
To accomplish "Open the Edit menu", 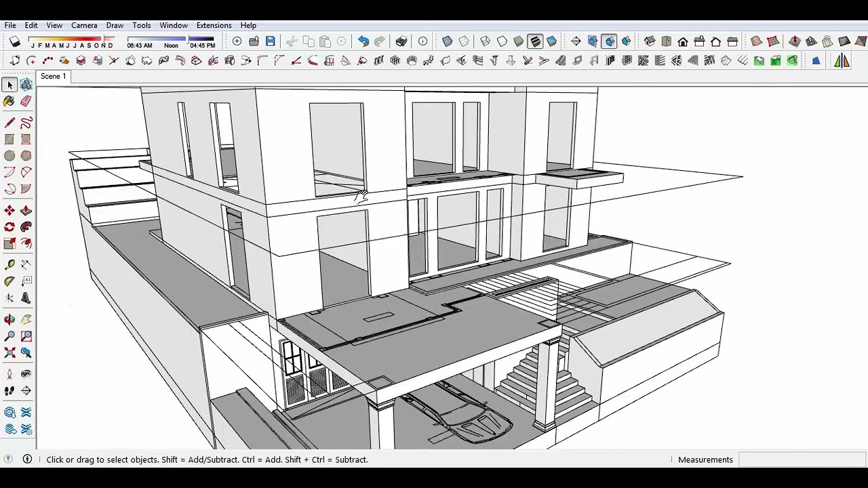I will click(31, 25).
